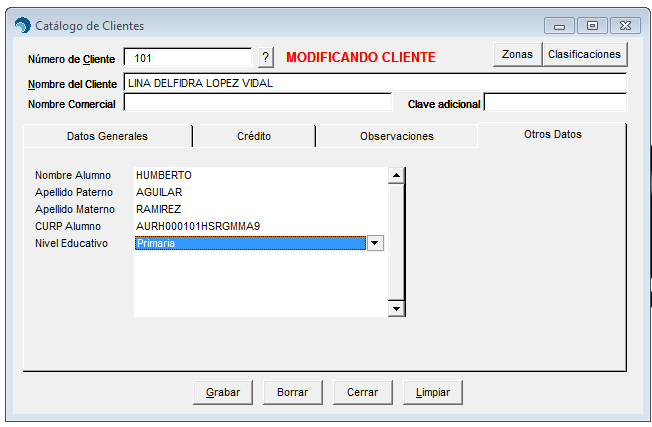Image resolution: width=652 pixels, height=427 pixels.
Task: Click the Borrar button
Action: (292, 392)
